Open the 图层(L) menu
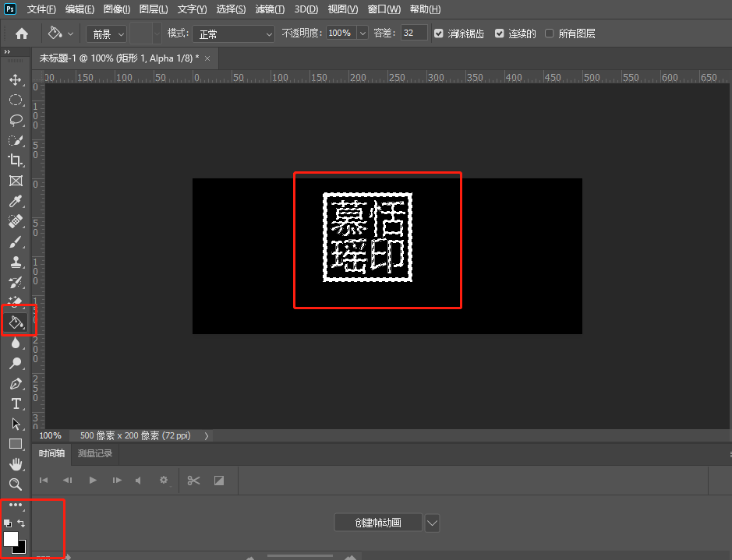This screenshot has width=732, height=560. pyautogui.click(x=154, y=9)
